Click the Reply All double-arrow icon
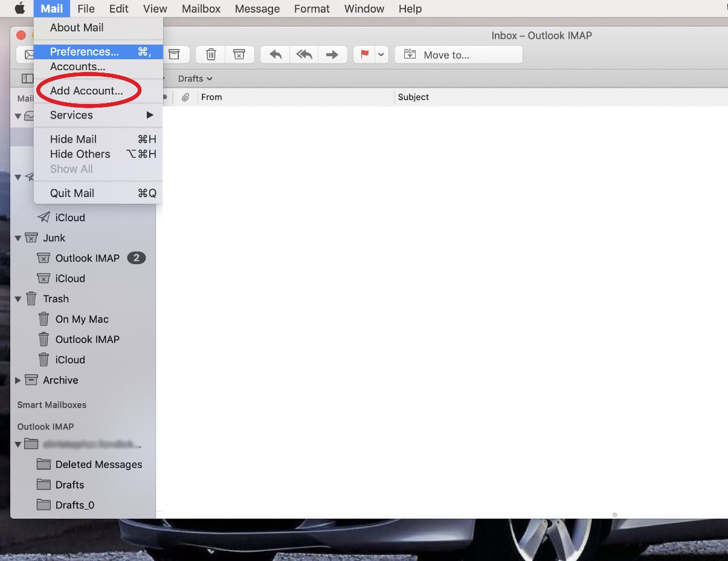Screen dimensions: 728x561 coord(304,54)
